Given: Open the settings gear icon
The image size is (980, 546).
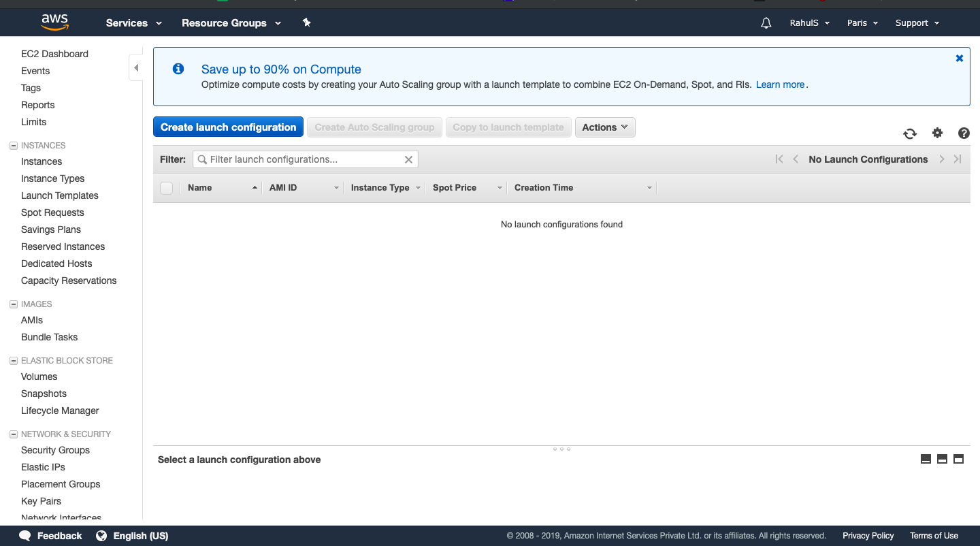Looking at the screenshot, I should 937,133.
